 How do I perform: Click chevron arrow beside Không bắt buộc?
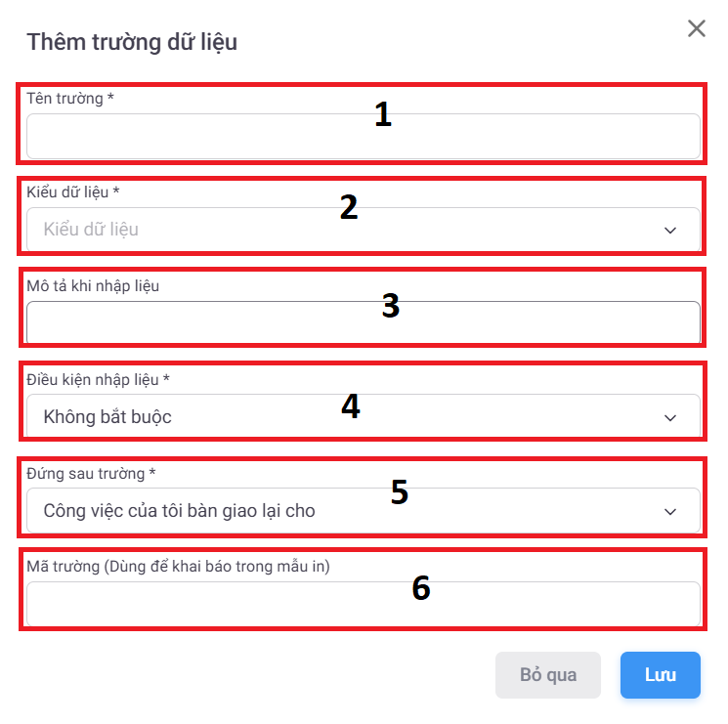click(x=670, y=418)
